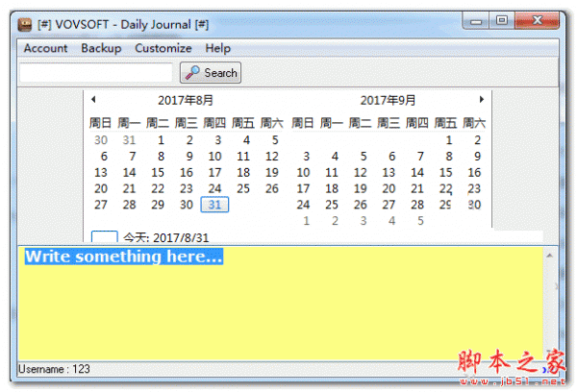Screen dimensions: 577x392
Task: Select August 31 highlighted date
Action: pos(214,205)
